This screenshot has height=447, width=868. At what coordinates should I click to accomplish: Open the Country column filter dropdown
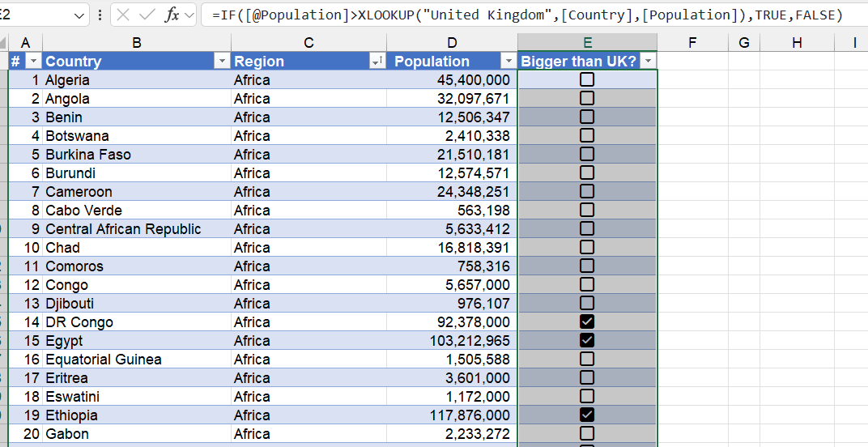[x=221, y=62]
